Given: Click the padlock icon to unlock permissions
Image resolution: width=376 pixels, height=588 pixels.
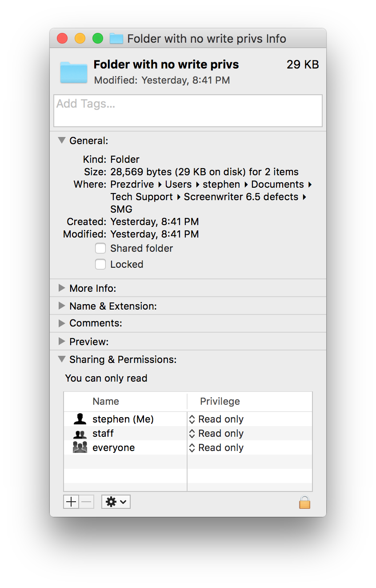Looking at the screenshot, I should (304, 503).
